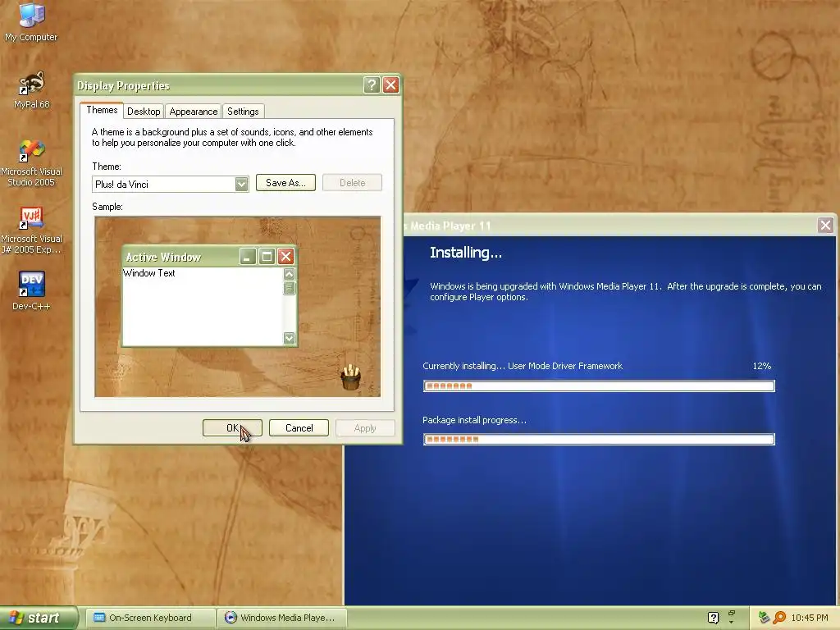Open the Start menu
The height and width of the screenshot is (630, 840).
coord(39,618)
